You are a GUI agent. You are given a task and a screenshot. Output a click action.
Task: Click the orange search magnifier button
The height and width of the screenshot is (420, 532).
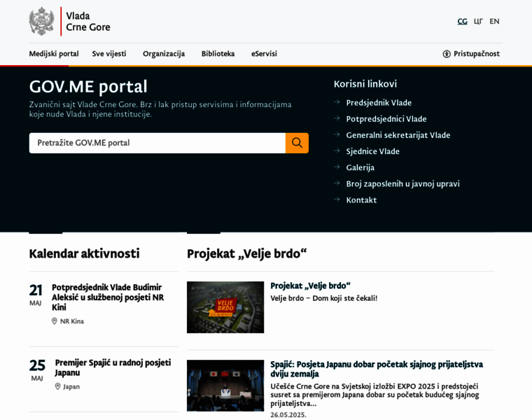(x=297, y=143)
